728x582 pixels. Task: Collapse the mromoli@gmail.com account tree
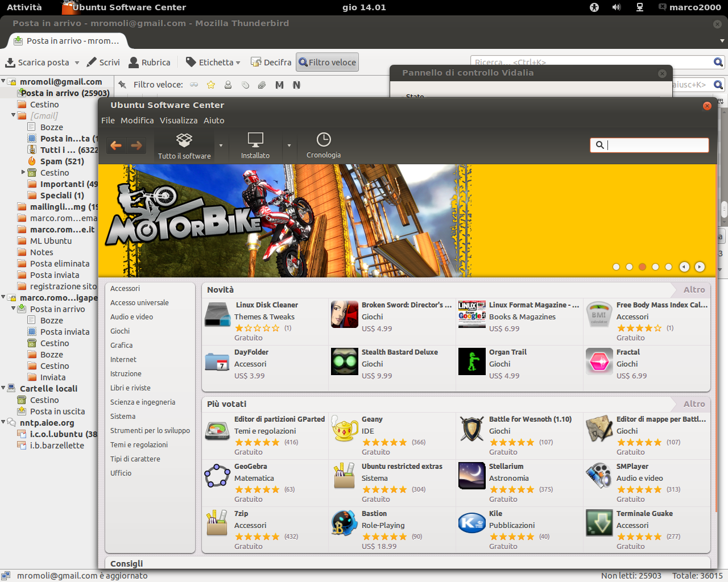pyautogui.click(x=3, y=81)
